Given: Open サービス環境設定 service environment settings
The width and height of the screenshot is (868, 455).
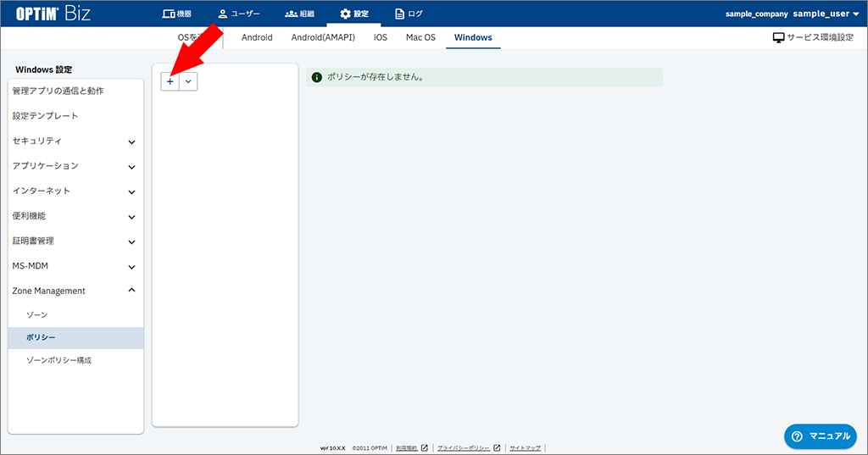Looking at the screenshot, I should tap(813, 37).
